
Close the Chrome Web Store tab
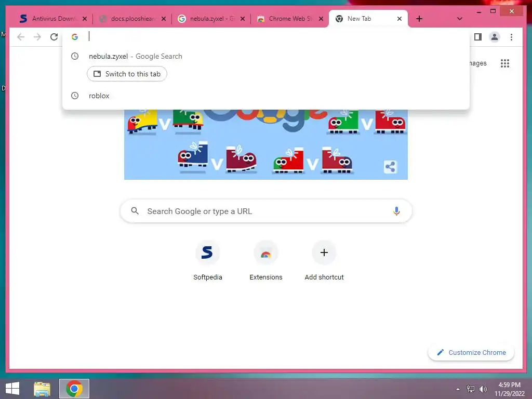coord(321,19)
